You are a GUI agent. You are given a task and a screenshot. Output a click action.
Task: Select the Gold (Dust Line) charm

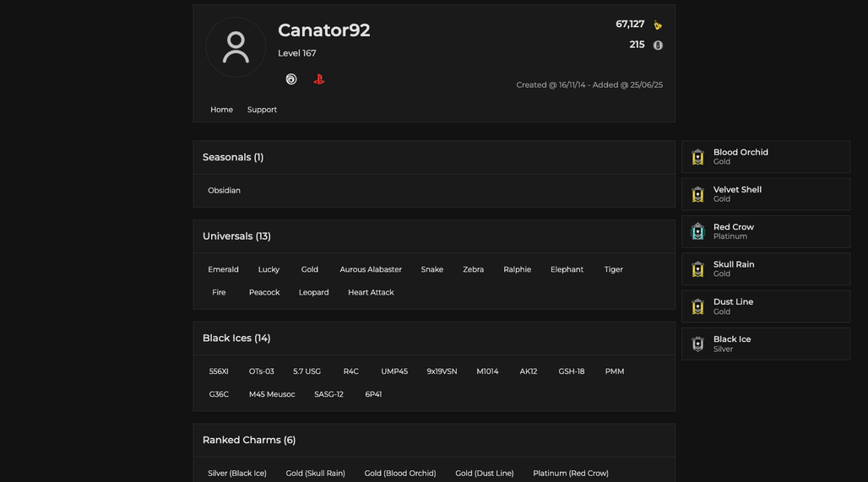(x=485, y=474)
